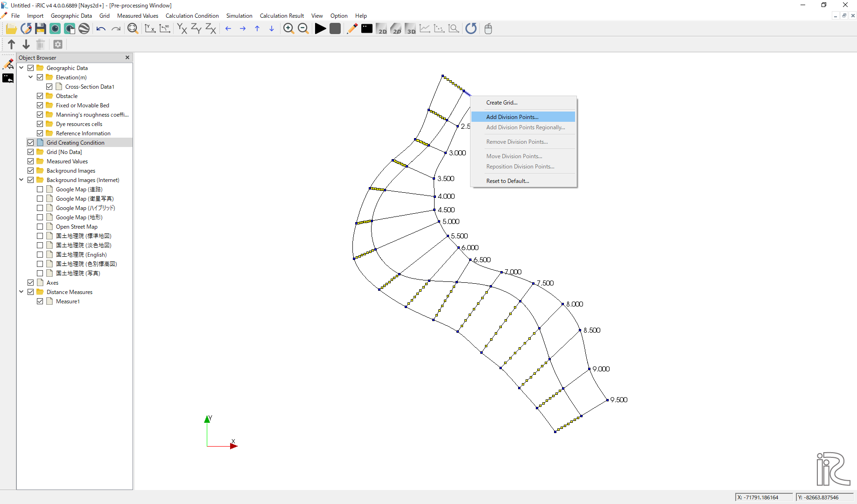857x504 pixels.
Task: Click the Zoom In magnifier icon
Action: pyautogui.click(x=288, y=29)
